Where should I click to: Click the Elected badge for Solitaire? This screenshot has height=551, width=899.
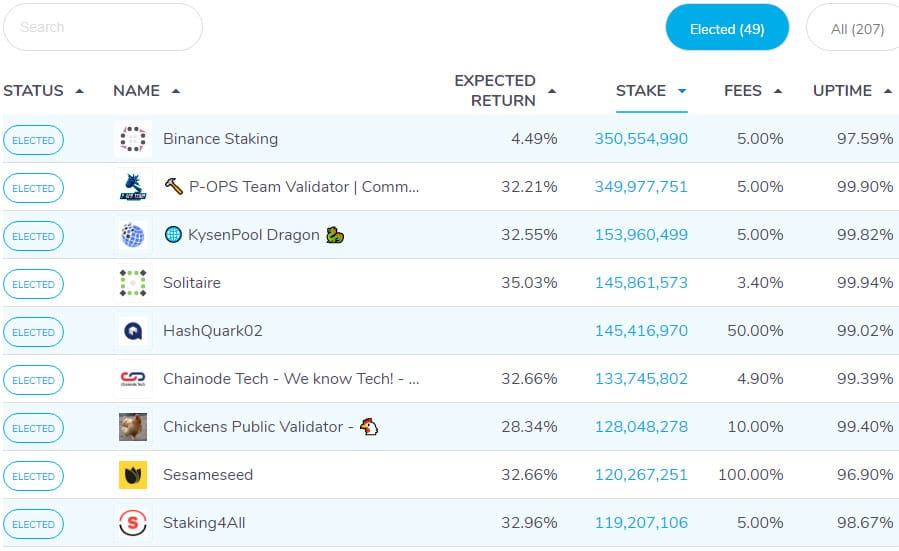click(33, 284)
